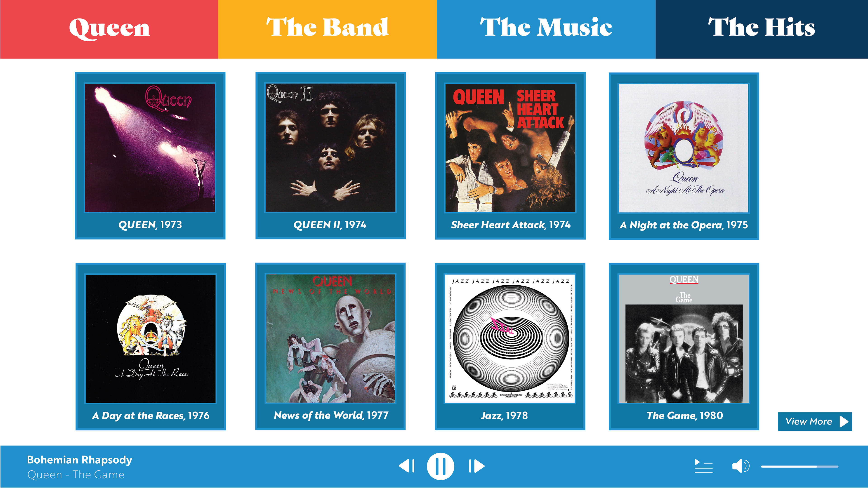The height and width of the screenshot is (488, 868).
Task: Click the View More button
Action: click(815, 422)
